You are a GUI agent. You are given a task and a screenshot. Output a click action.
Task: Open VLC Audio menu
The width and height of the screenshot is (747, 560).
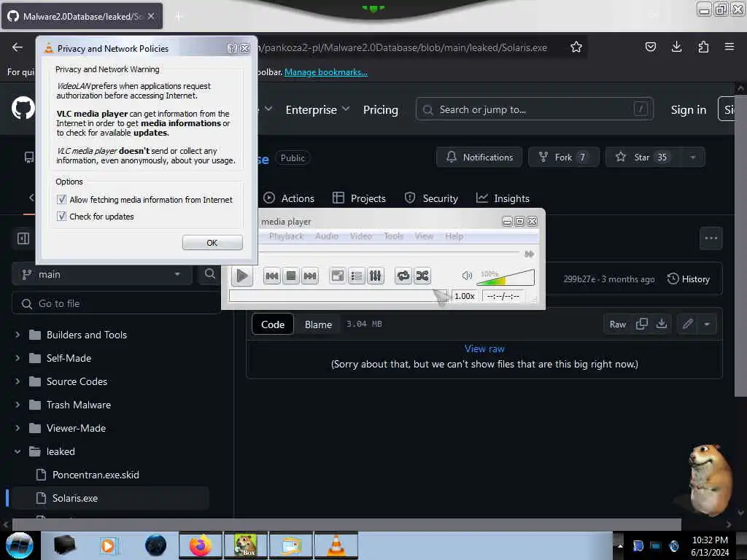[326, 236]
